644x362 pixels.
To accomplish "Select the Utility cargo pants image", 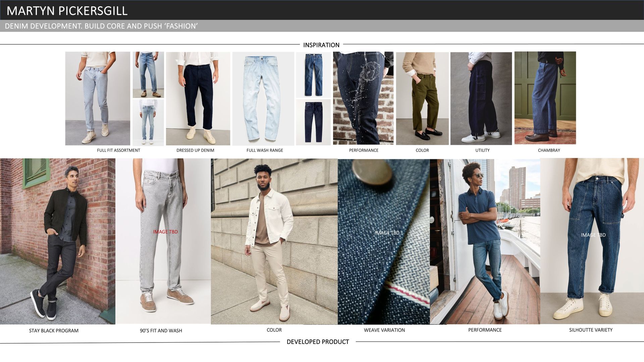I will (481, 98).
